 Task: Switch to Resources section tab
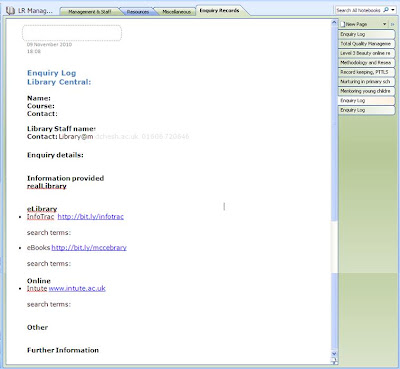(138, 12)
